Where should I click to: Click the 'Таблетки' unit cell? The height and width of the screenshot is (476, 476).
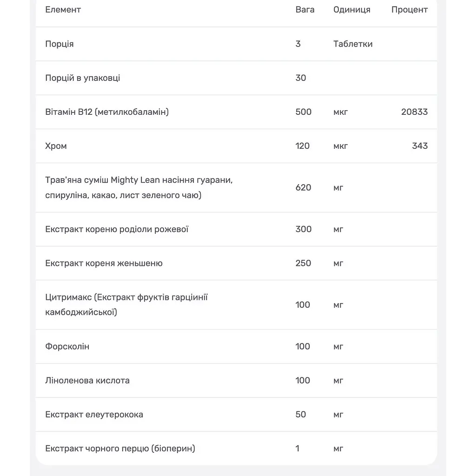tap(353, 44)
